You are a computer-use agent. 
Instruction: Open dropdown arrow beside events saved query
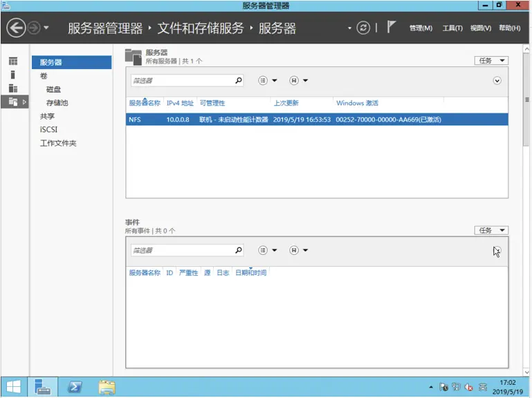coord(305,250)
